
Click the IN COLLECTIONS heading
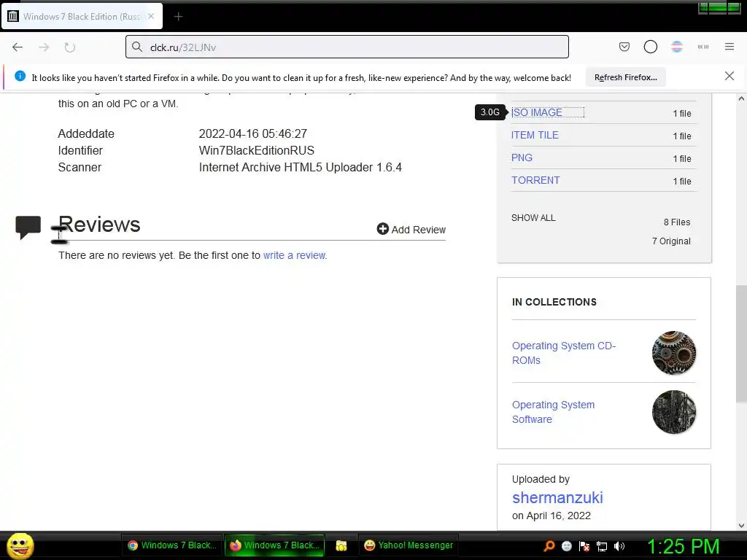pyautogui.click(x=554, y=302)
